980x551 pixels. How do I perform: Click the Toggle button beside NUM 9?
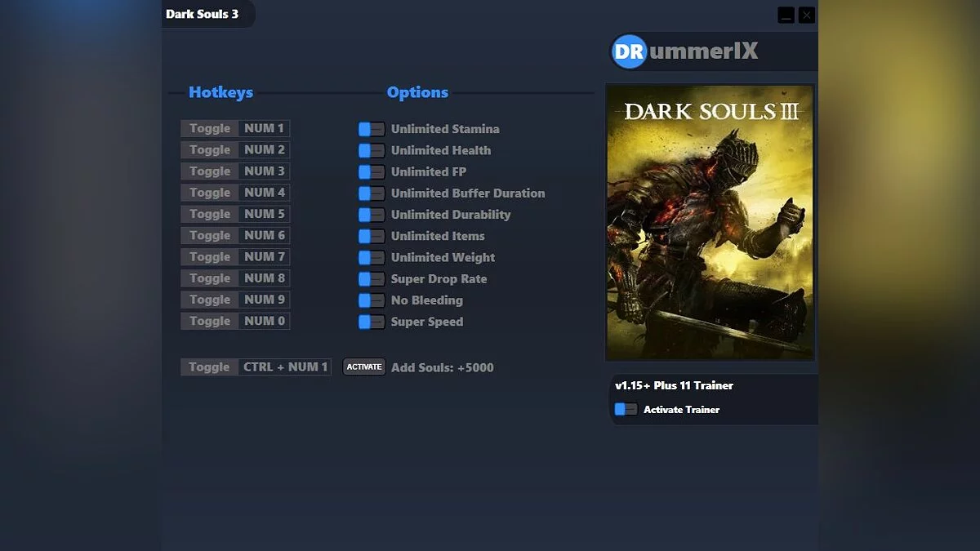pos(208,300)
